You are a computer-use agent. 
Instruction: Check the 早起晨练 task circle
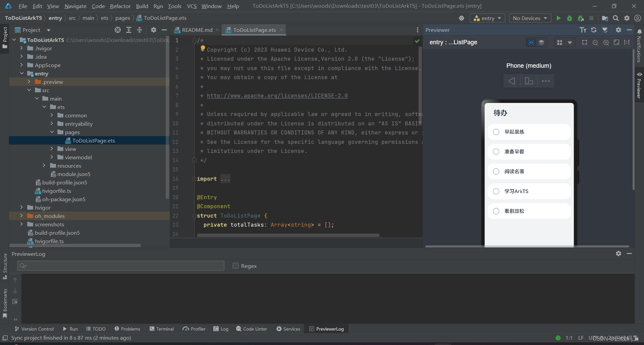(x=496, y=132)
